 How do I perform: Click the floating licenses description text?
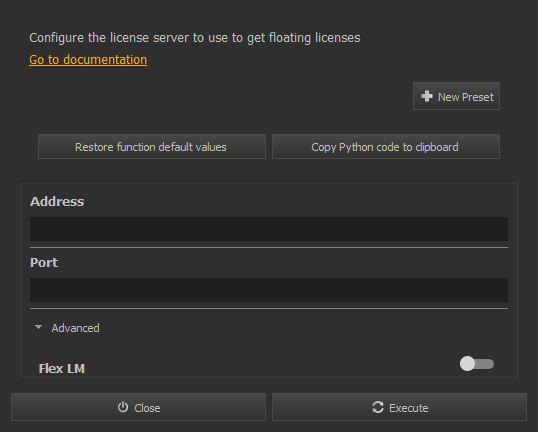click(195, 38)
